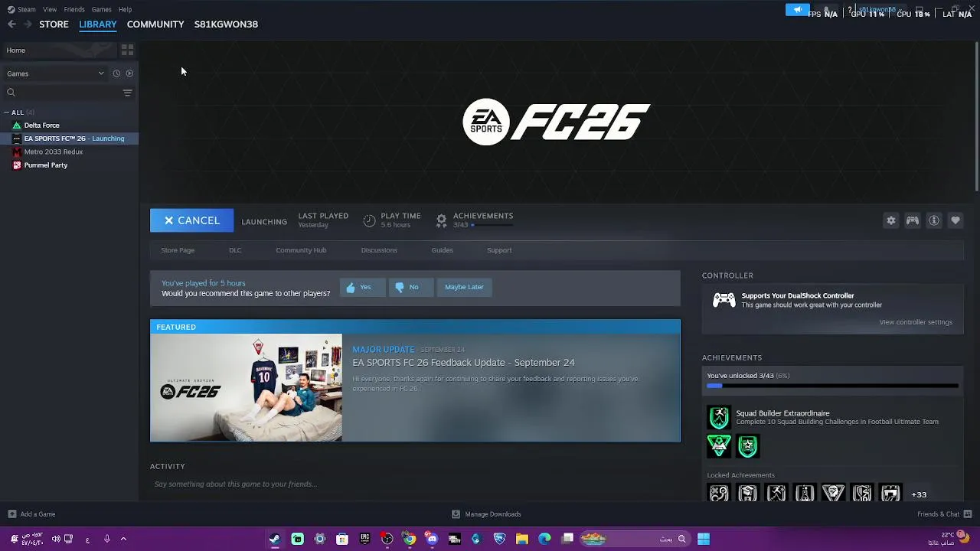Choose Maybe Later for the recommendation
980x551 pixels.
(464, 287)
